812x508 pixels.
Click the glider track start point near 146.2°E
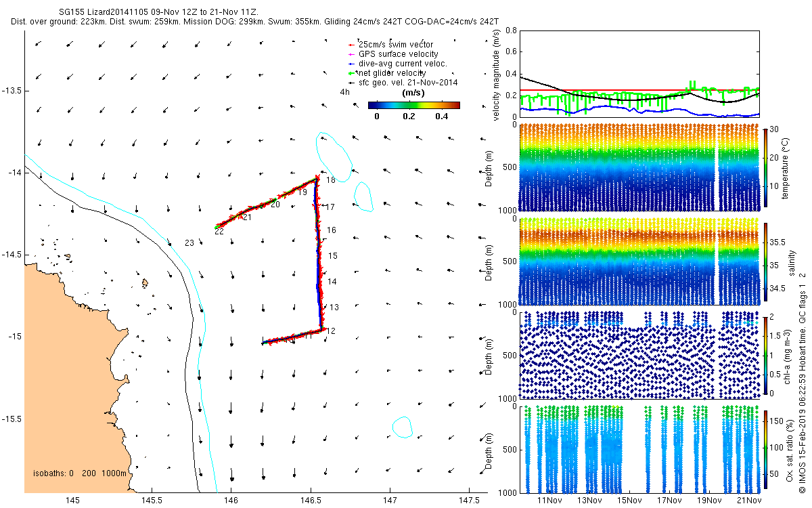(x=264, y=343)
